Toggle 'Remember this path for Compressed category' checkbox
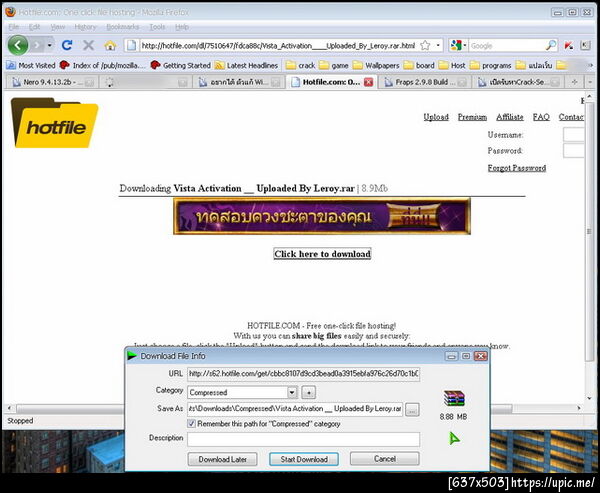This screenshot has height=493, width=600. pos(191,424)
